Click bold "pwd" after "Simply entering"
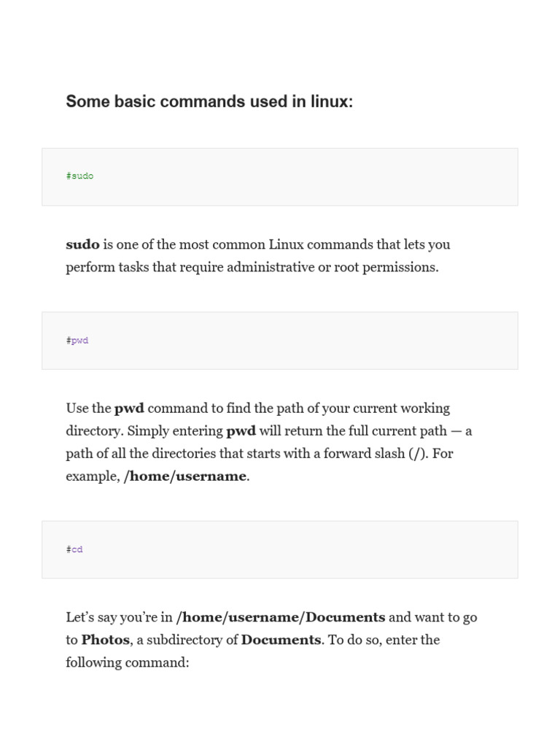560x747 pixels. 241,430
